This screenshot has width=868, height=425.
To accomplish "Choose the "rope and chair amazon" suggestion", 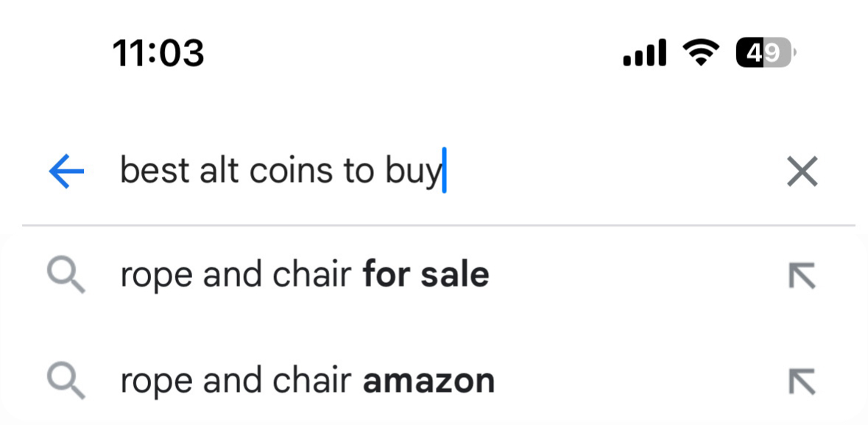I will [x=307, y=382].
